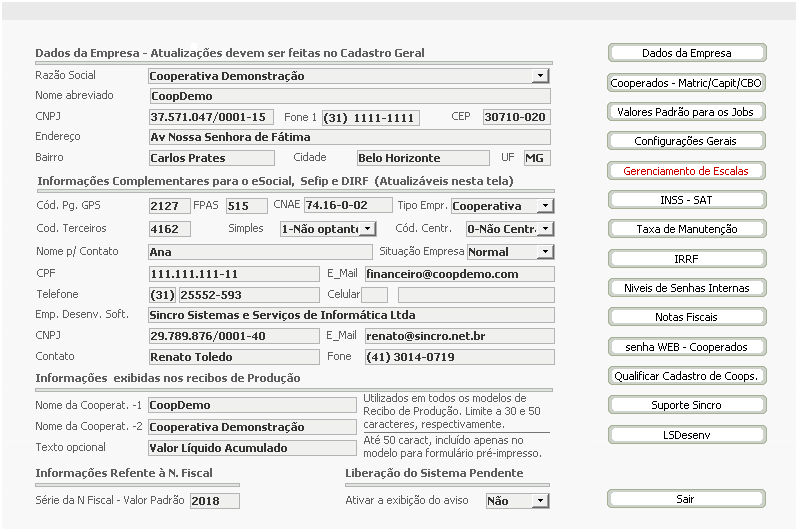Open Gerenciamento de Escalas
This screenshot has height=532, width=798.
pyautogui.click(x=687, y=171)
